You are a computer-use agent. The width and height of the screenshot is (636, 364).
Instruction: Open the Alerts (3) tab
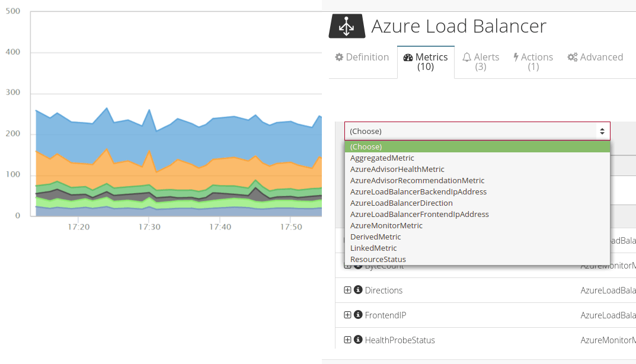tap(481, 62)
